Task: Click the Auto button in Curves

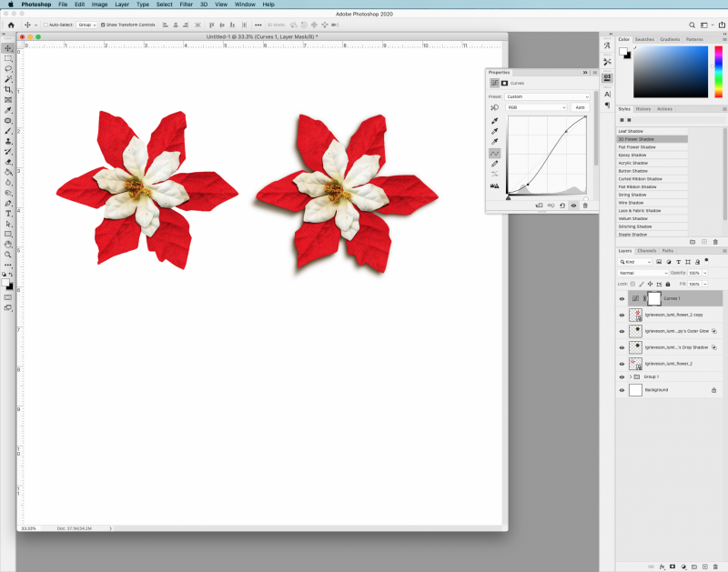Action: (580, 107)
